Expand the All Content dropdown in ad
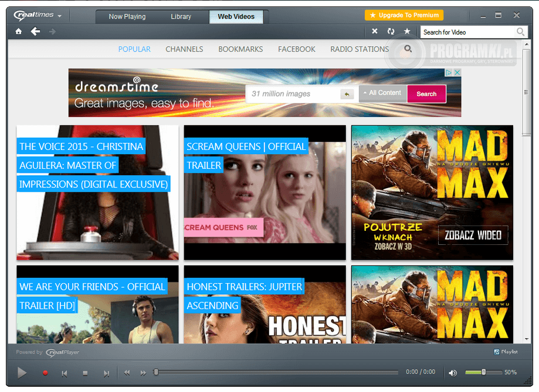This screenshot has width=539, height=392. point(383,93)
